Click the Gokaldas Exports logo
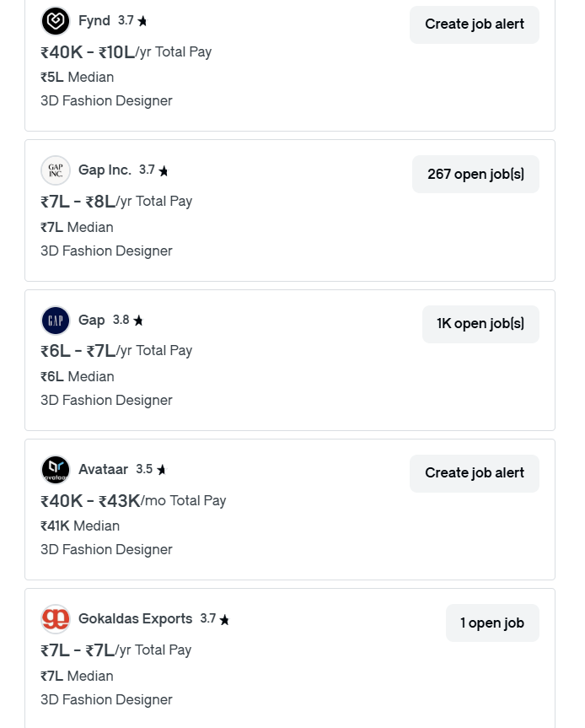Image resolution: width=585 pixels, height=728 pixels. tap(56, 618)
